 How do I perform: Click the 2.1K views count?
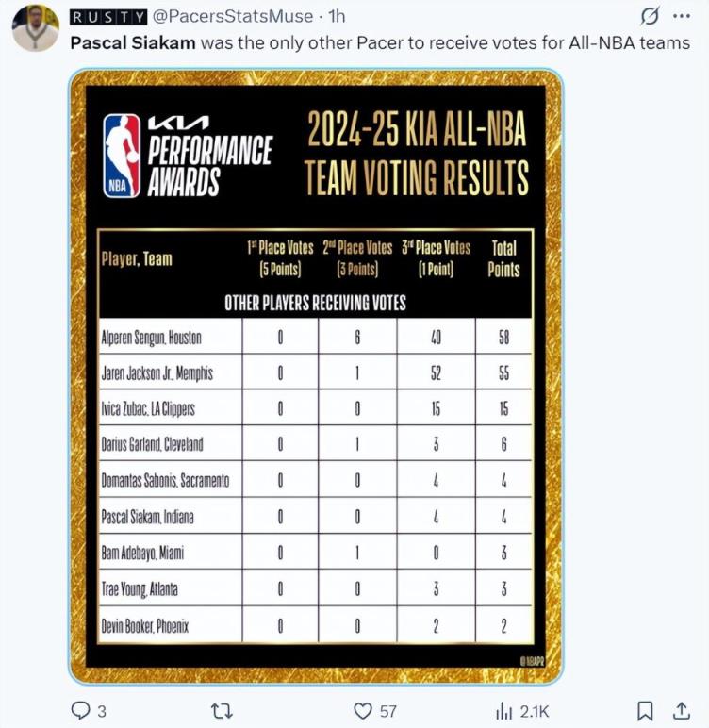point(534,710)
